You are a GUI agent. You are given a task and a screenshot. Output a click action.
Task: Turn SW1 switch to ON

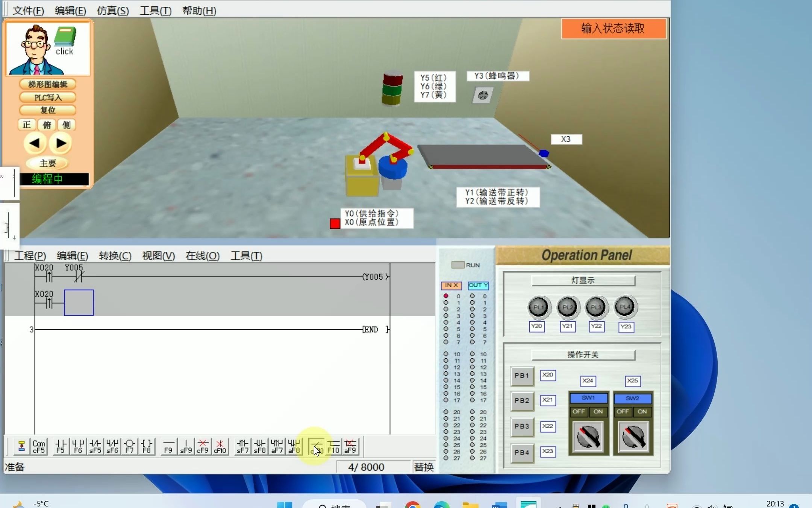pos(598,412)
